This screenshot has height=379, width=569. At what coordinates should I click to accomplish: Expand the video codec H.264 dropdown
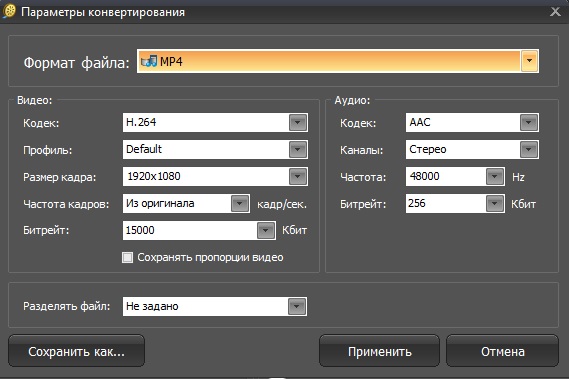298,122
